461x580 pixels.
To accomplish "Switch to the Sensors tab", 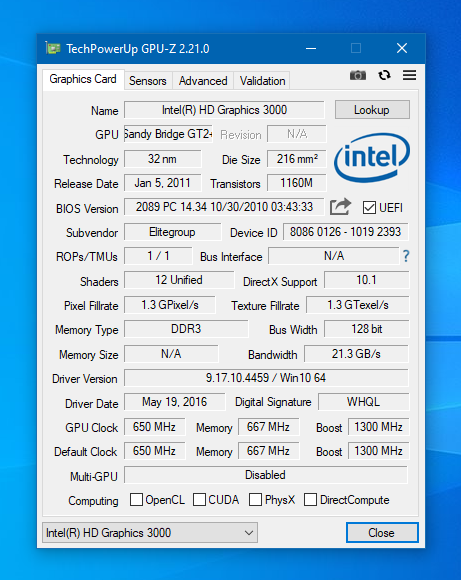I will pyautogui.click(x=148, y=81).
